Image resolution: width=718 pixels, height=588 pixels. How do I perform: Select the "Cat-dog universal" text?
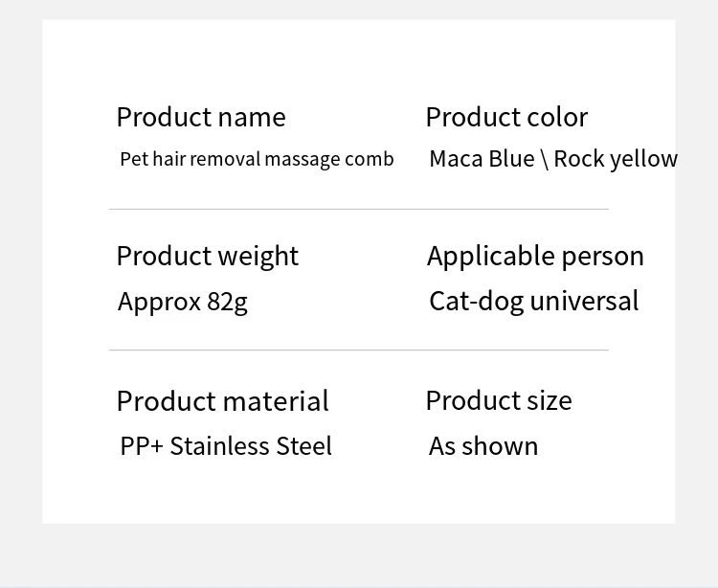pos(533,301)
